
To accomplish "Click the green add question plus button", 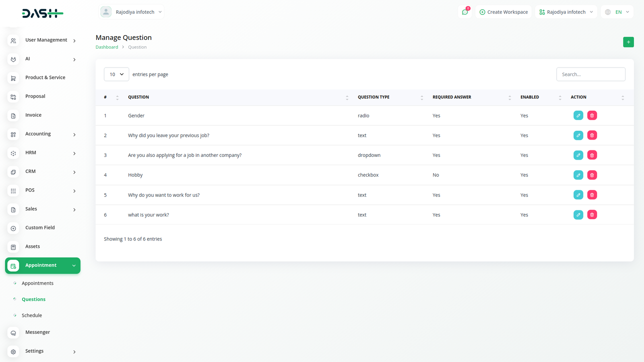I will point(628,42).
